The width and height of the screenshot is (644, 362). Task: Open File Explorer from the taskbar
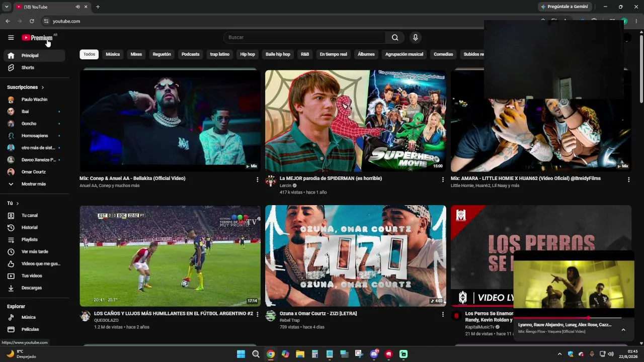(x=300, y=354)
